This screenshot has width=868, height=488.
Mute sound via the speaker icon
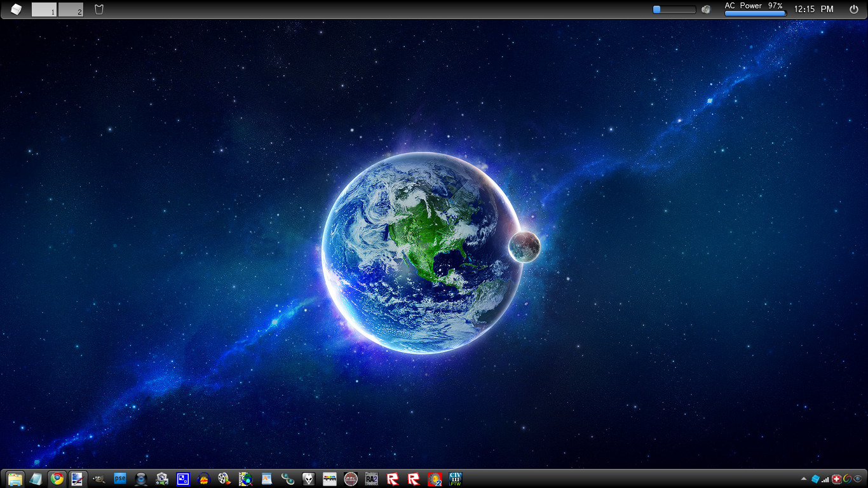point(706,9)
